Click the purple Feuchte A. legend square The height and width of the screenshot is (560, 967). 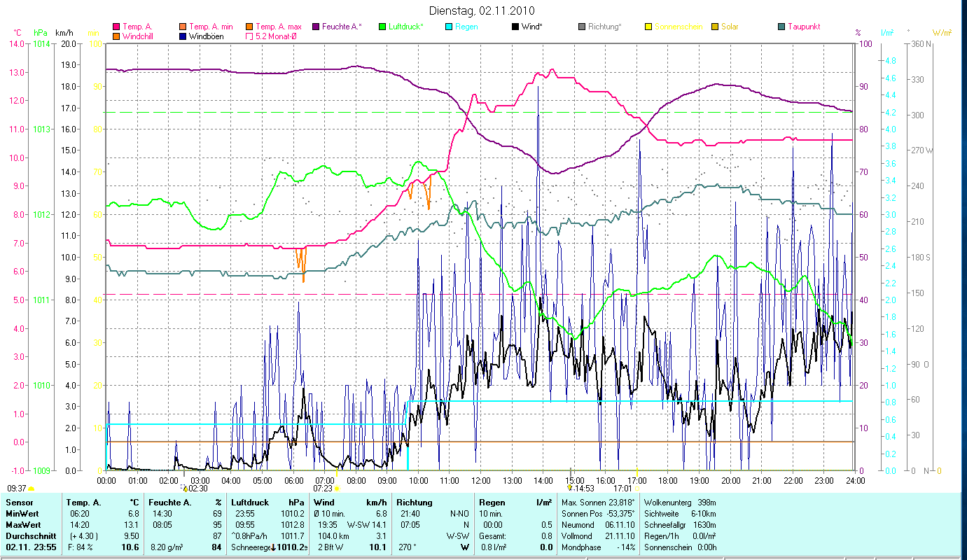[315, 27]
